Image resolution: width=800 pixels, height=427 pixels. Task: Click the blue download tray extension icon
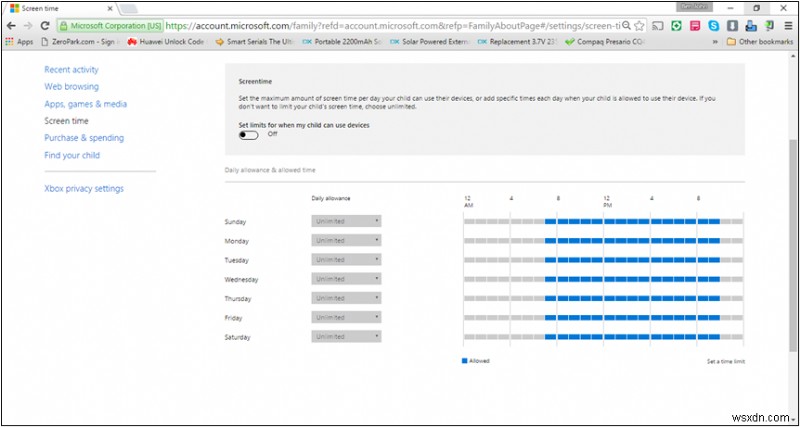pos(751,26)
